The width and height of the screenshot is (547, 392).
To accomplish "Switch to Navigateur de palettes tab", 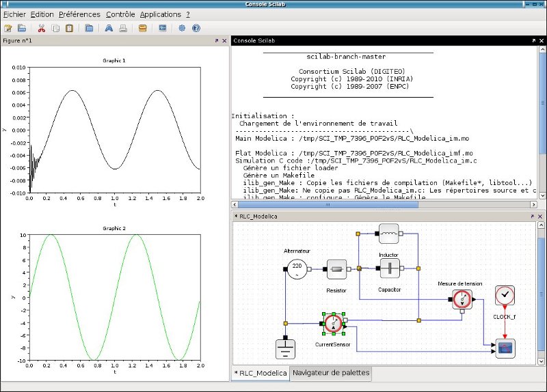I will click(x=332, y=373).
